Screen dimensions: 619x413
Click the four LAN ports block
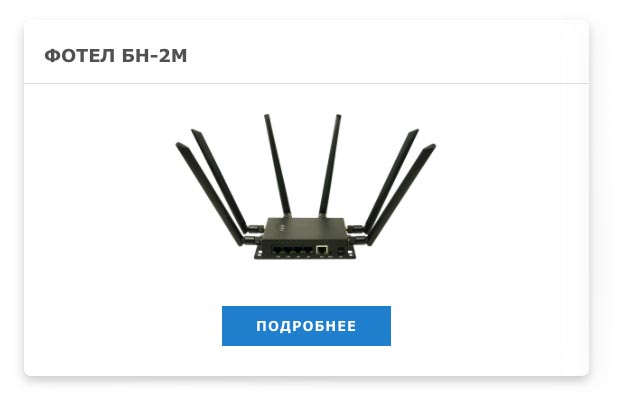coord(293,250)
